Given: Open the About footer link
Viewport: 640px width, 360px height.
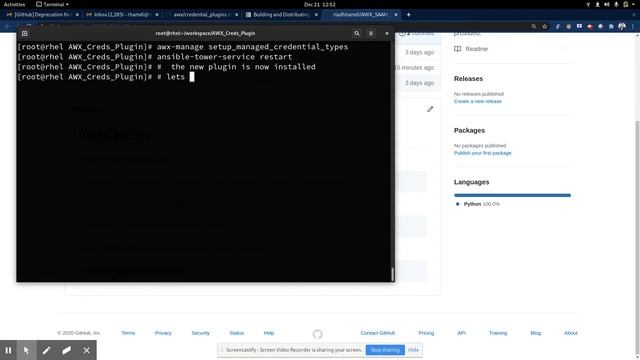Looking at the screenshot, I should click(571, 333).
